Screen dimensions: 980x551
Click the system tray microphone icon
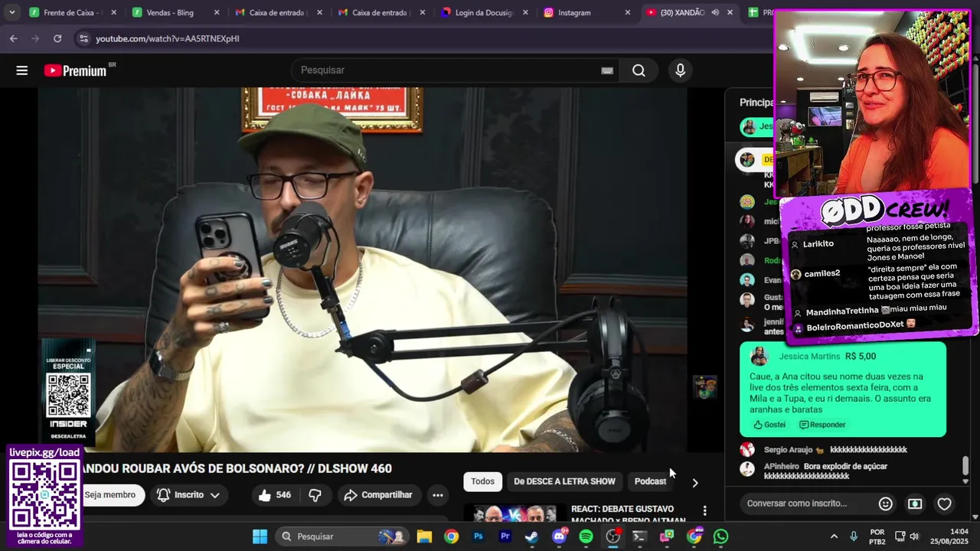854,536
